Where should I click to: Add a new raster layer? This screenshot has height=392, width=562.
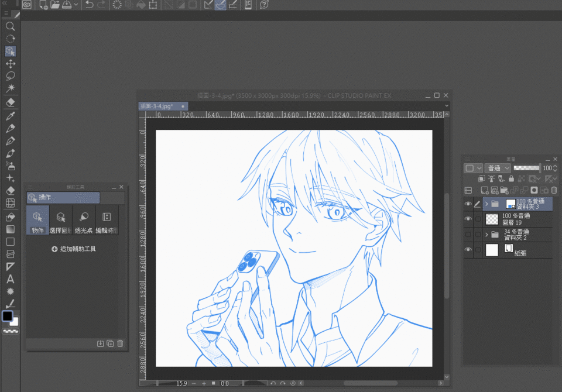[x=485, y=190]
